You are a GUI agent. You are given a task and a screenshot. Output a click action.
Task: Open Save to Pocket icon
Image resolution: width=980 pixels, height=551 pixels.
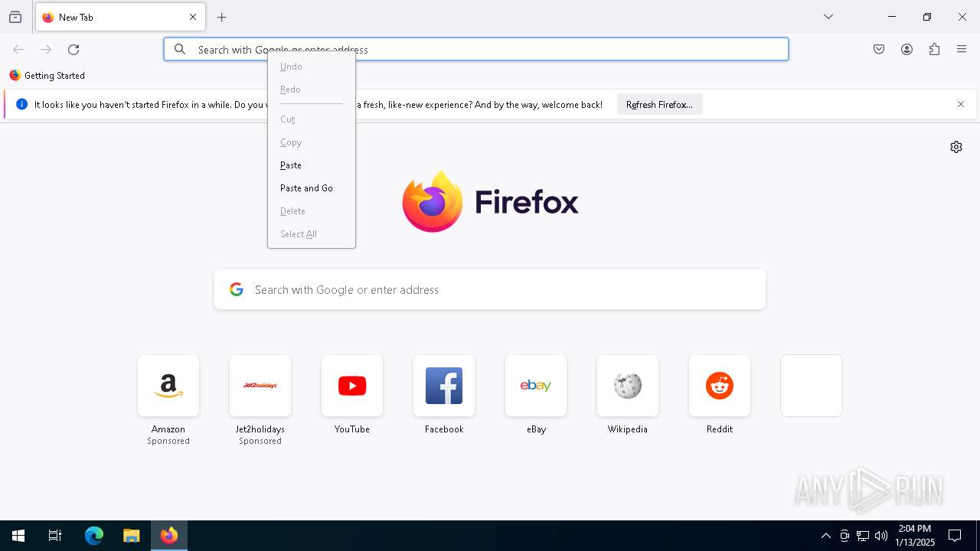[879, 49]
